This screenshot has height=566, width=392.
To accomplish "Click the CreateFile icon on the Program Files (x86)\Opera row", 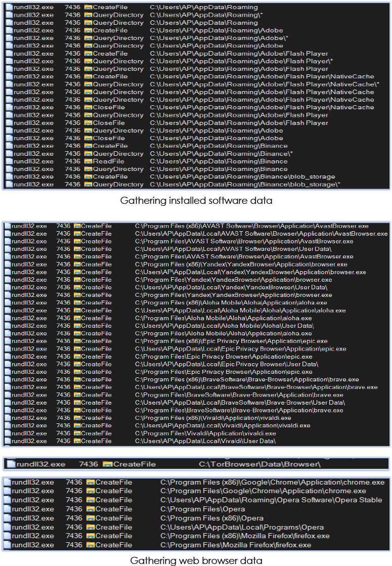I will (x=90, y=518).
